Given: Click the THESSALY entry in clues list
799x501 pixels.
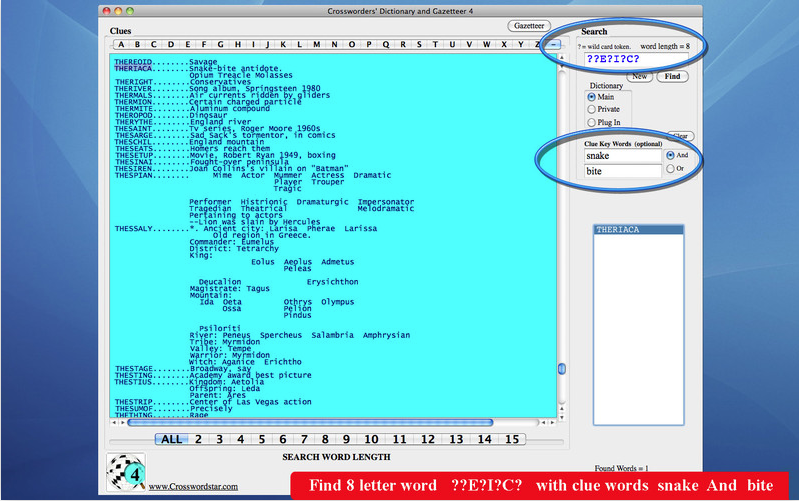Looking at the screenshot, I should tap(133, 229).
